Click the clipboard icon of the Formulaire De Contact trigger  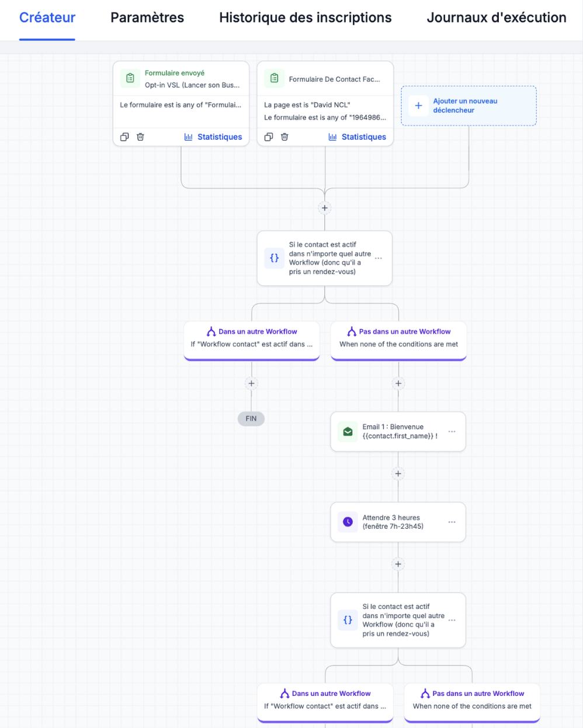click(274, 78)
